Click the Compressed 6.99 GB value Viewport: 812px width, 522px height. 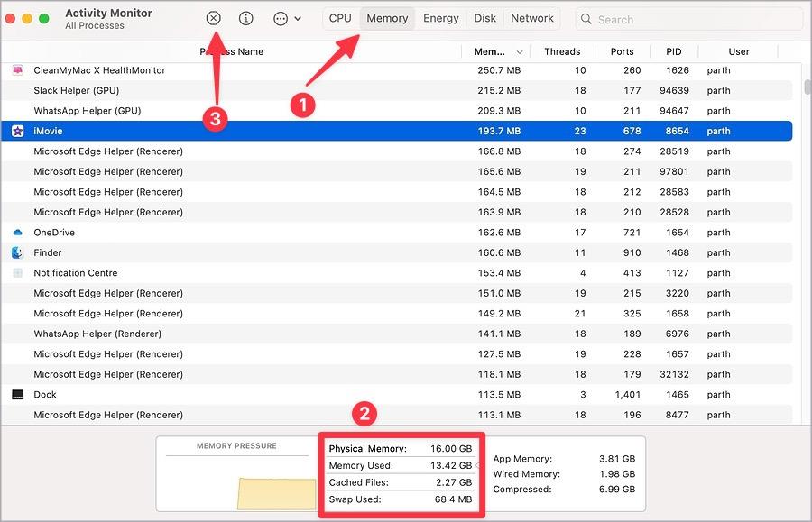coord(617,489)
